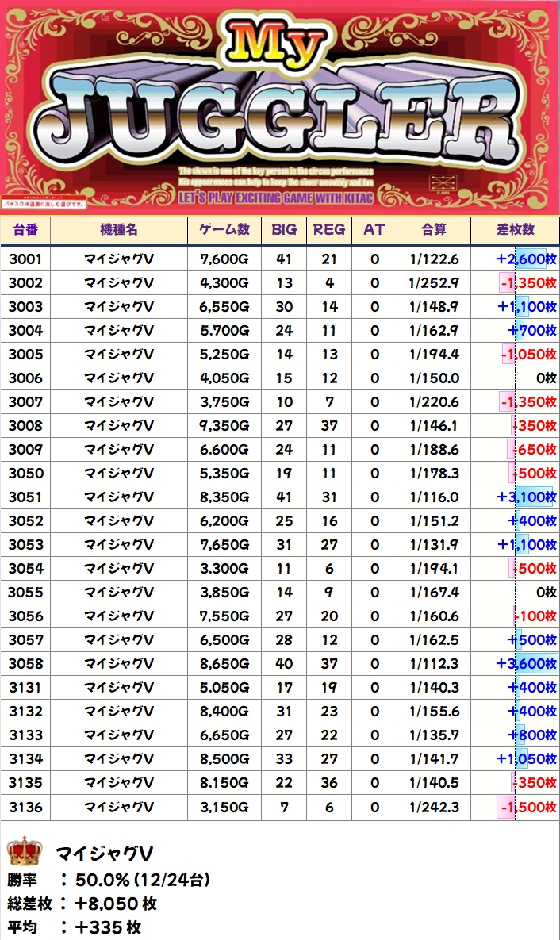
Task: Click the +1,050枚 value in row 3134
Action: 527,758
